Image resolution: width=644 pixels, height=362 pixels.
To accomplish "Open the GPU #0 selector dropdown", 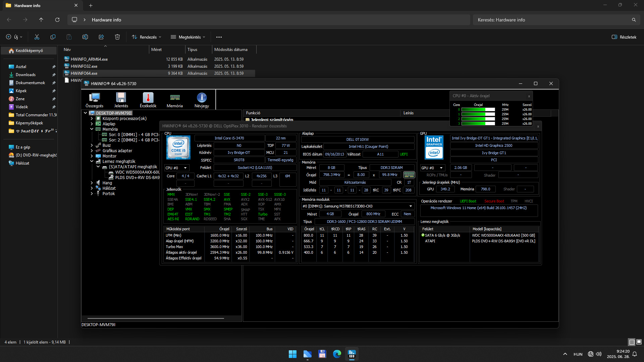I will (x=432, y=168).
